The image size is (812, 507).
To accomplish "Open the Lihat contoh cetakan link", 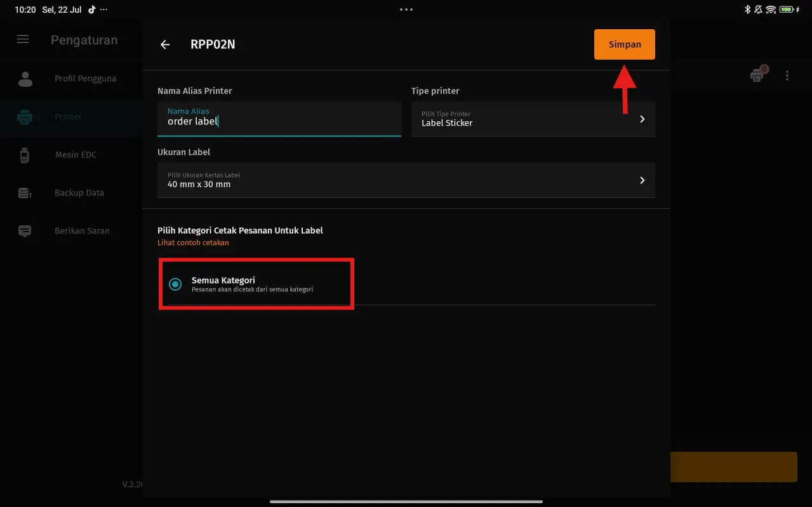I will pos(193,242).
